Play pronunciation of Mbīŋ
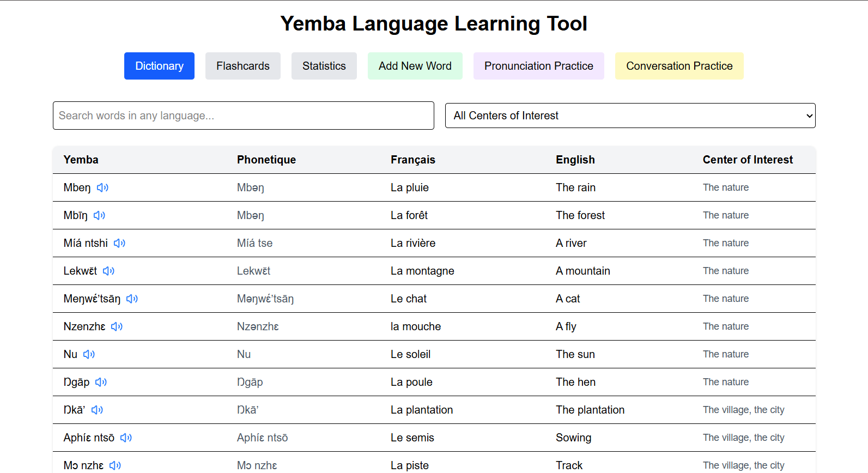The width and height of the screenshot is (868, 473). coord(99,215)
